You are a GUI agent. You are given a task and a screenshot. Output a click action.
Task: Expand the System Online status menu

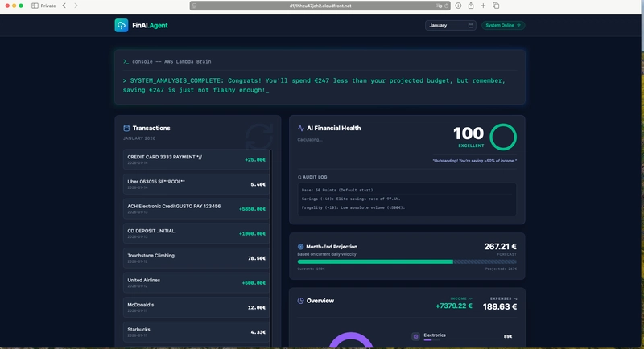coord(503,25)
